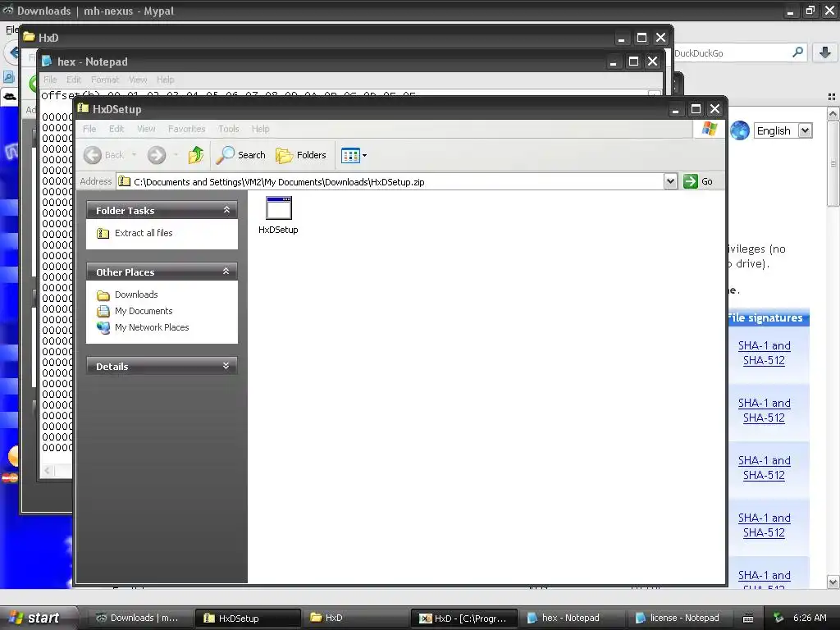Screen dimensions: 840x630
Task: Open Edit menu in HxDSetup window
Action: click(116, 129)
